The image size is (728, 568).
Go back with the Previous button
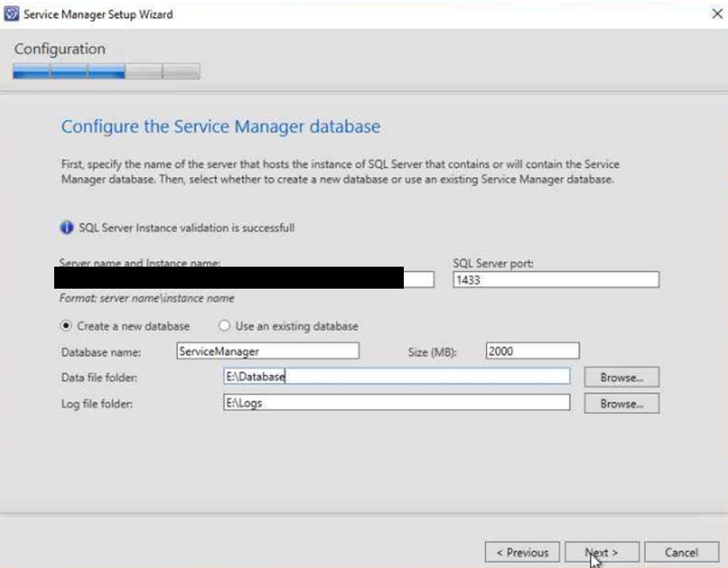tap(522, 552)
